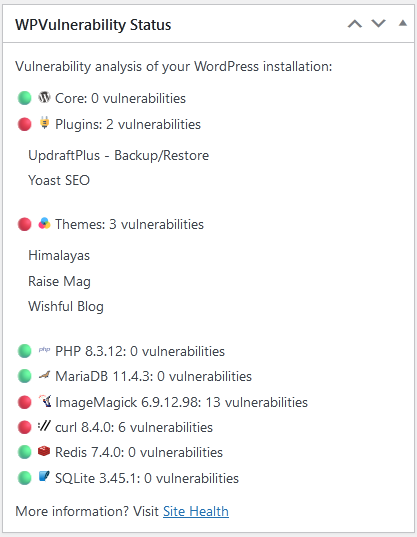Click the WPVulnerability Status widget title
The width and height of the screenshot is (417, 537).
[93, 25]
